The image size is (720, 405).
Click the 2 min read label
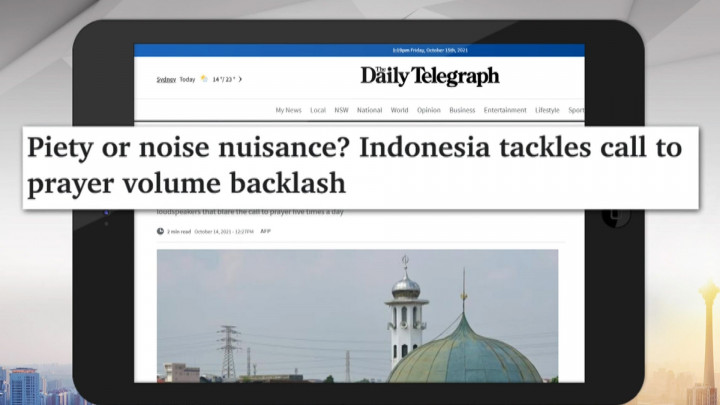[x=179, y=232]
